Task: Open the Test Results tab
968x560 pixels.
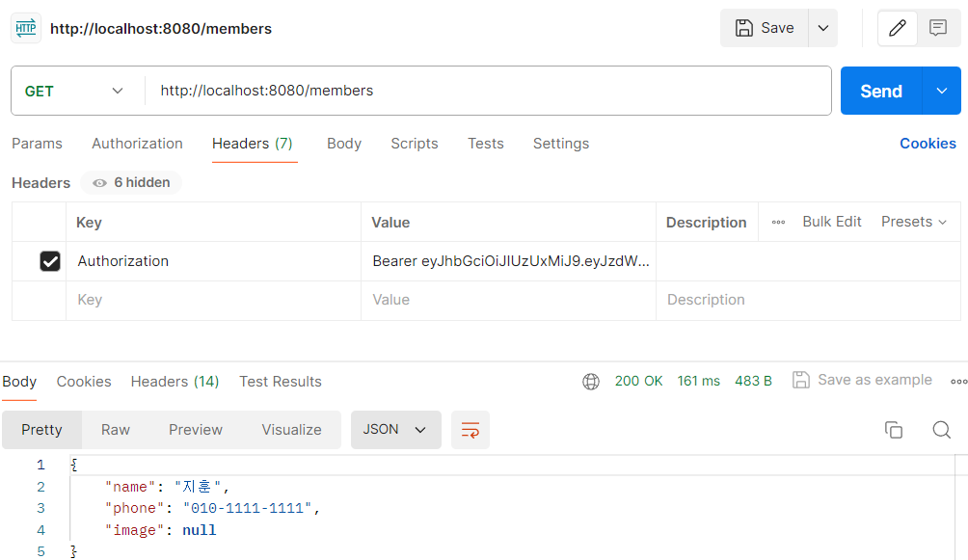Action: pos(281,382)
